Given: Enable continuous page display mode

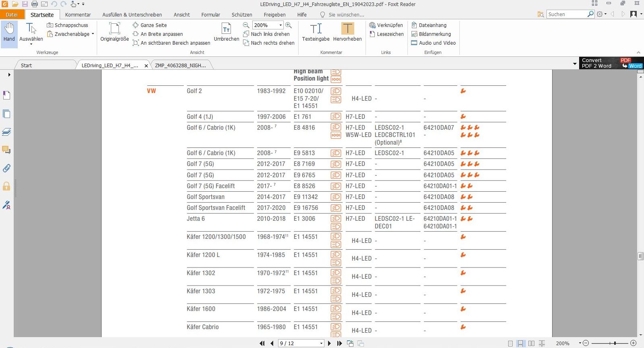Looking at the screenshot, I should click(x=521, y=344).
